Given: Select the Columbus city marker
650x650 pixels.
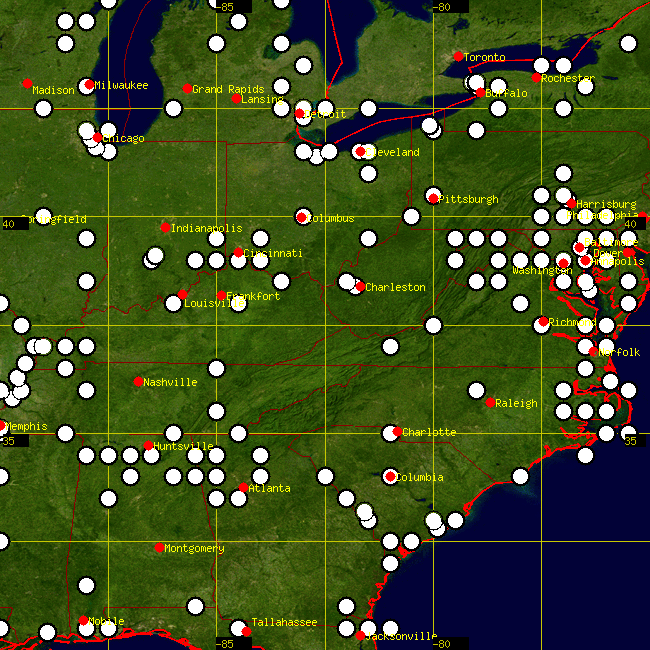Looking at the screenshot, I should tap(301, 217).
